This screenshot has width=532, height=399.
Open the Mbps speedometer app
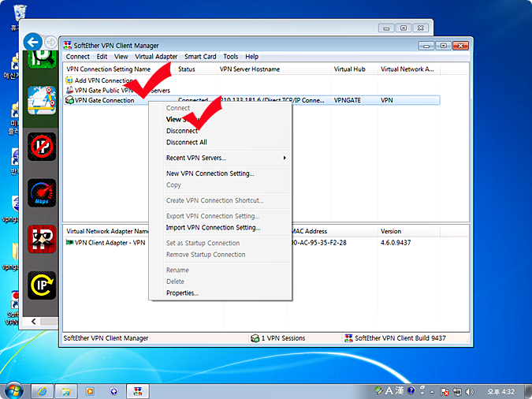[x=42, y=193]
